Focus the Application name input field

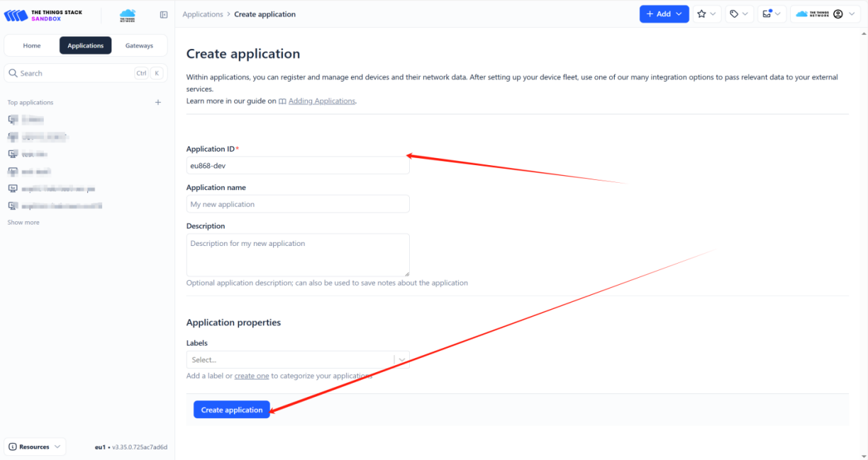[298, 204]
